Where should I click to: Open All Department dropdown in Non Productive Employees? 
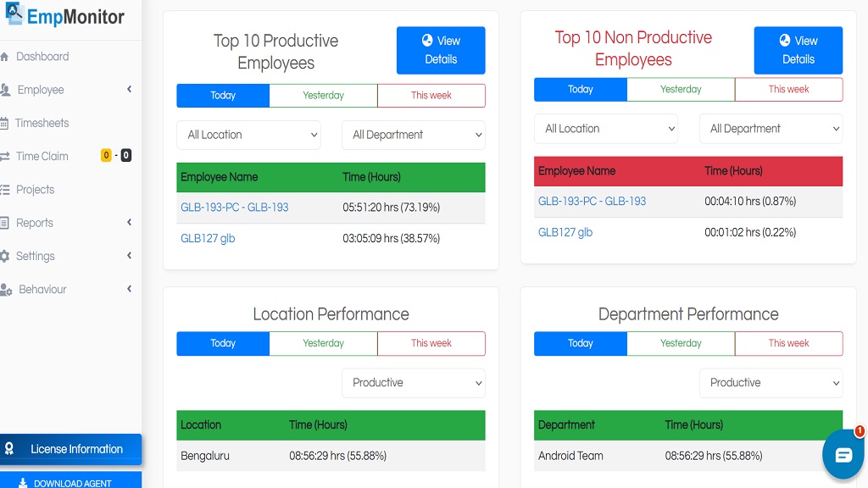tap(771, 129)
